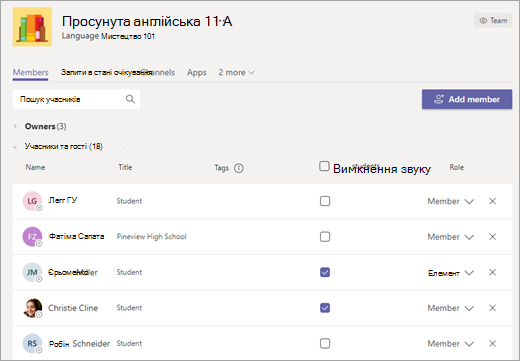Click the name Christie Cline
520x361 pixels.
pyautogui.click(x=73, y=308)
